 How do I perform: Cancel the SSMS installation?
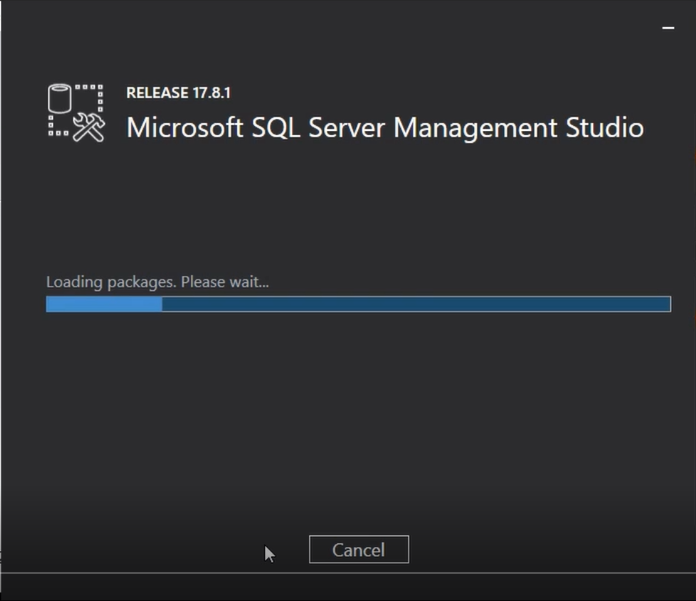pos(359,550)
